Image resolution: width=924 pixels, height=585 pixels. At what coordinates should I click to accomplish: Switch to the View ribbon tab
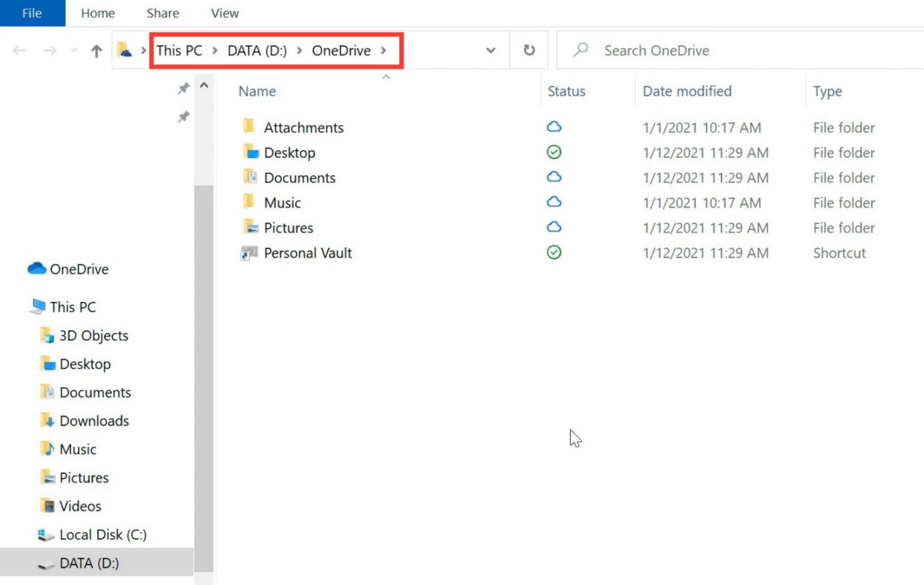click(x=224, y=13)
